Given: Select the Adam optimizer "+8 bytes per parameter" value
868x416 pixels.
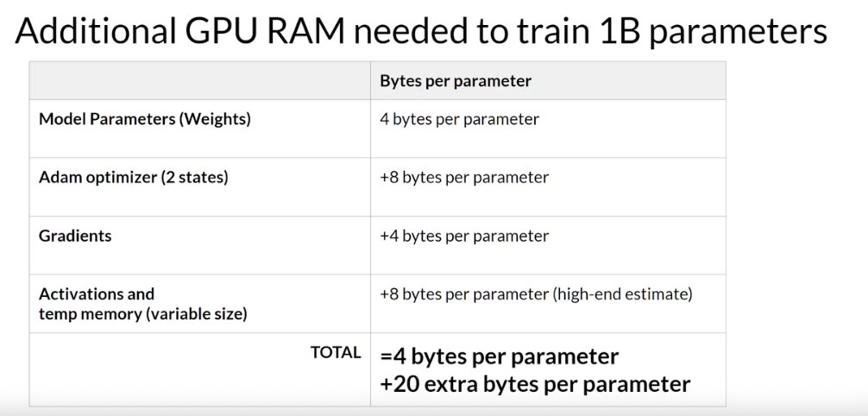Looking at the screenshot, I should pos(463,178).
